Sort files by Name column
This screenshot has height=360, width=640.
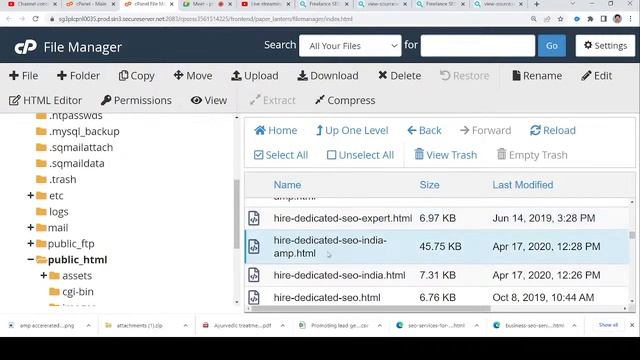[287, 185]
